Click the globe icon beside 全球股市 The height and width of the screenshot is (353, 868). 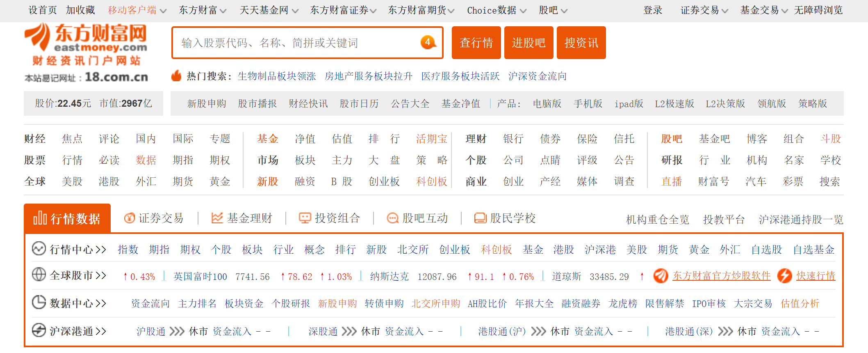pyautogui.click(x=39, y=275)
